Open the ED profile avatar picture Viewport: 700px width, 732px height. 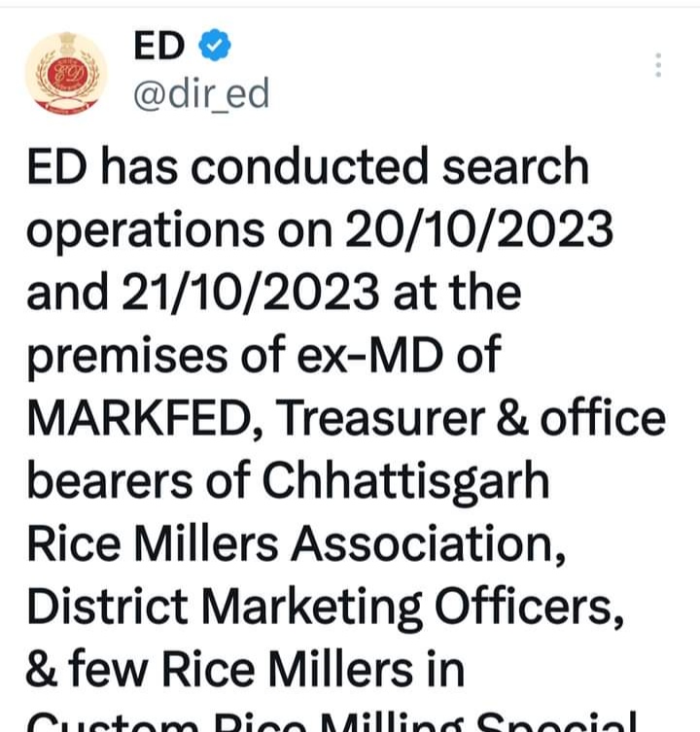(65, 73)
